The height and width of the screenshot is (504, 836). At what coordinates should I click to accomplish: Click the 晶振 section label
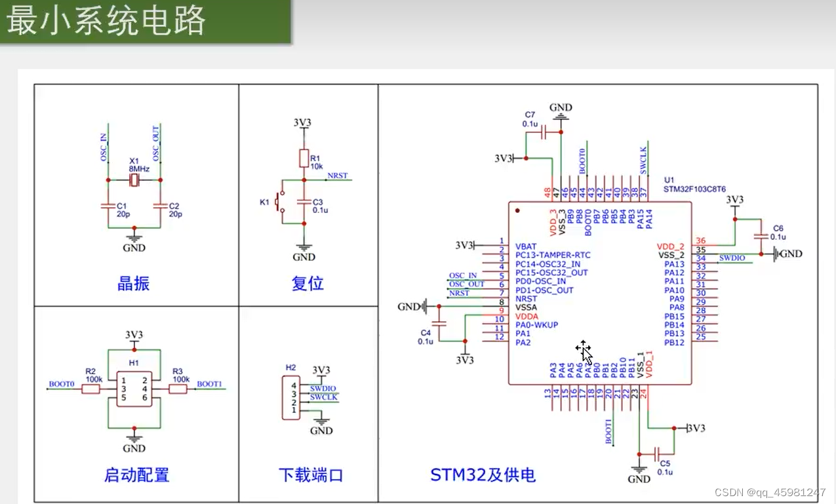tap(134, 284)
